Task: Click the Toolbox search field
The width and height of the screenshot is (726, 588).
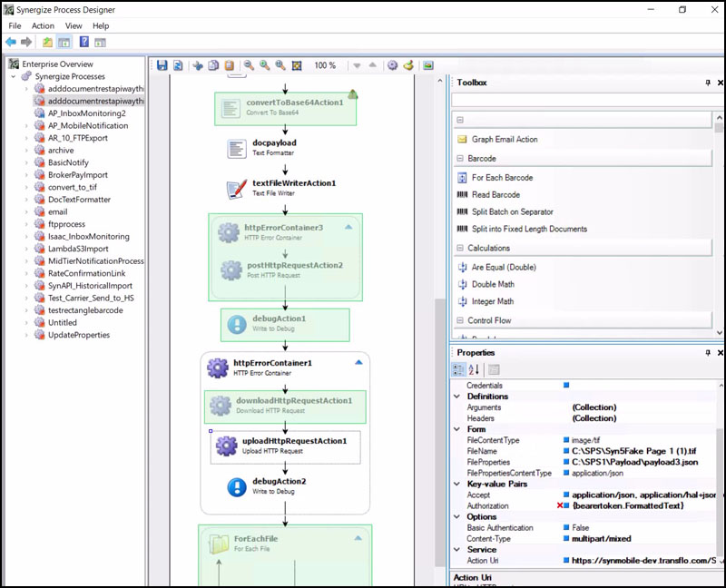Action: click(x=581, y=100)
